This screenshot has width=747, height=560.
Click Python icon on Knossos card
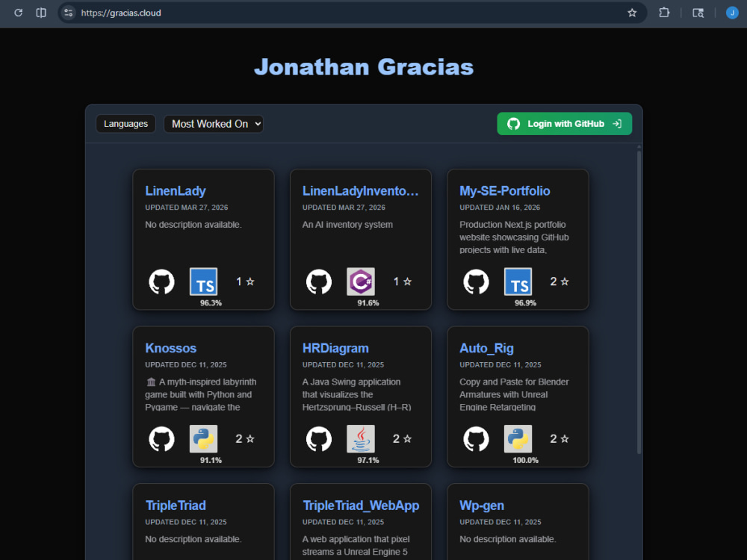tap(203, 438)
